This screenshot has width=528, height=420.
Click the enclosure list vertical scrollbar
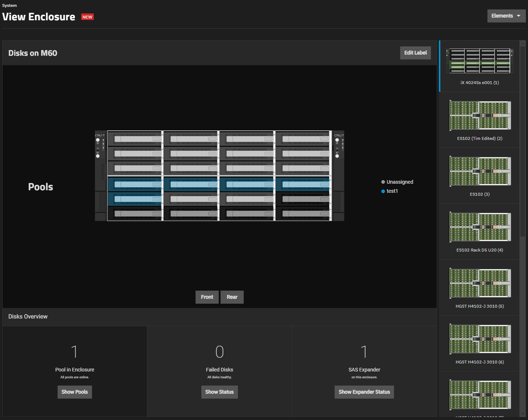pyautogui.click(x=523, y=145)
